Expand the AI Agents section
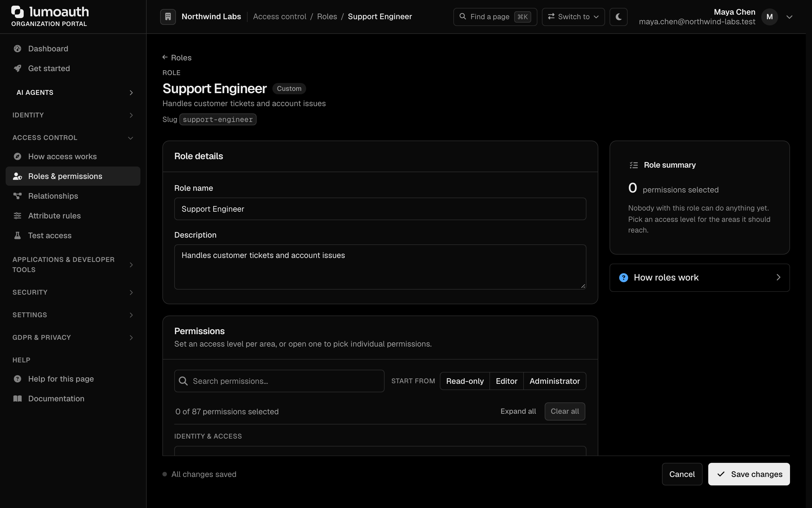Image resolution: width=812 pixels, height=508 pixels. [73, 93]
